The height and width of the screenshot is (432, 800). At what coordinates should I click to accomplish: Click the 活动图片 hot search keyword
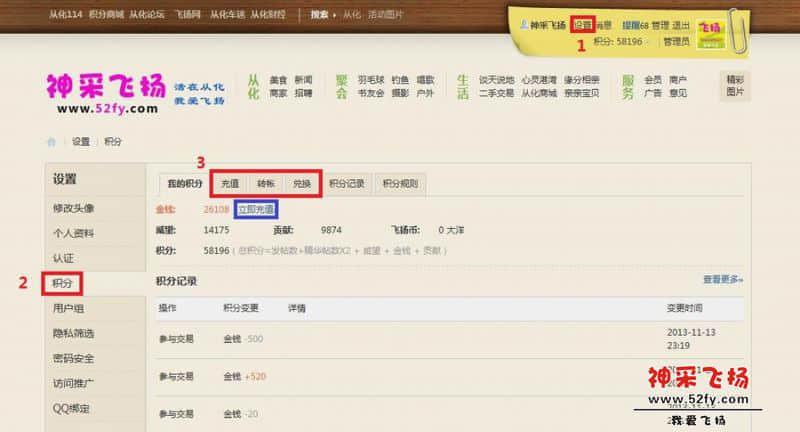[x=385, y=15]
